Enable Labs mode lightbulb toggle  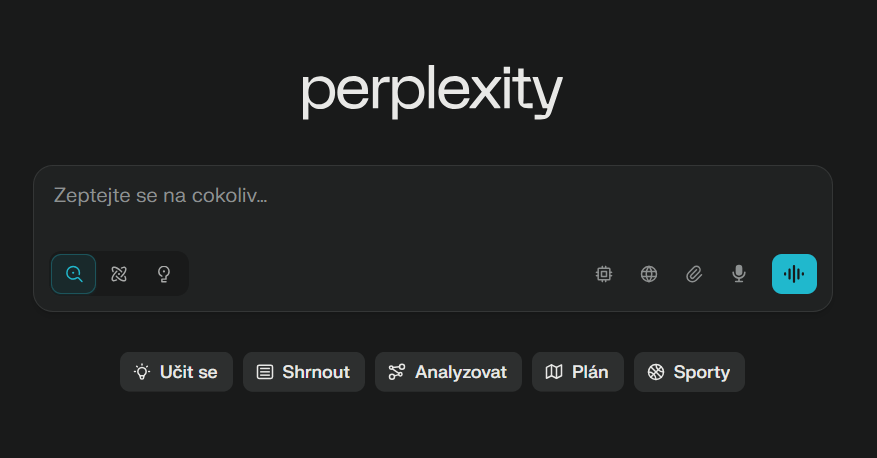(x=164, y=274)
